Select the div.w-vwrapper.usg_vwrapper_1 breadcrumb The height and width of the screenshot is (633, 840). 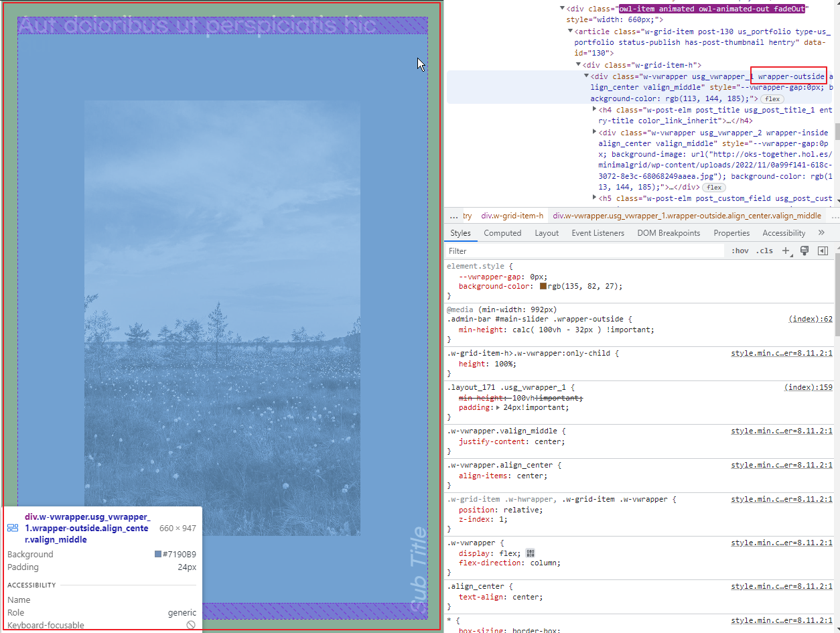pyautogui.click(x=687, y=216)
